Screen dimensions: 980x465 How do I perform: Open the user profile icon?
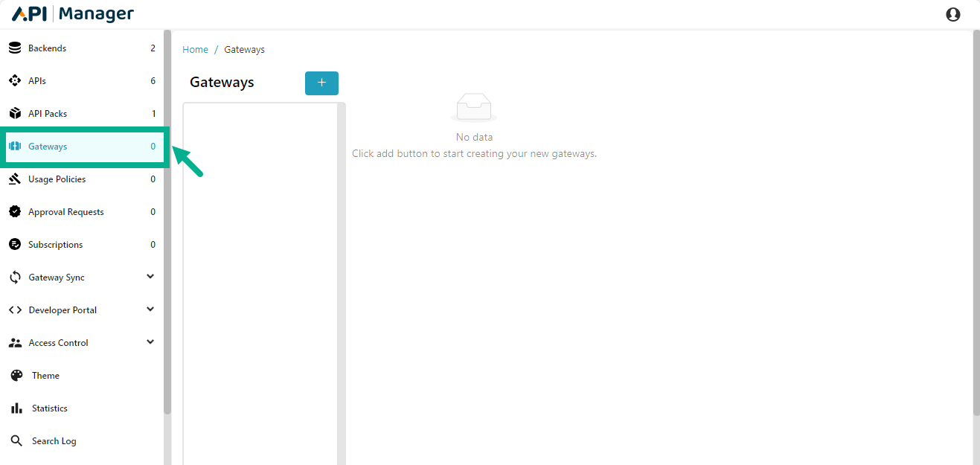(952, 14)
